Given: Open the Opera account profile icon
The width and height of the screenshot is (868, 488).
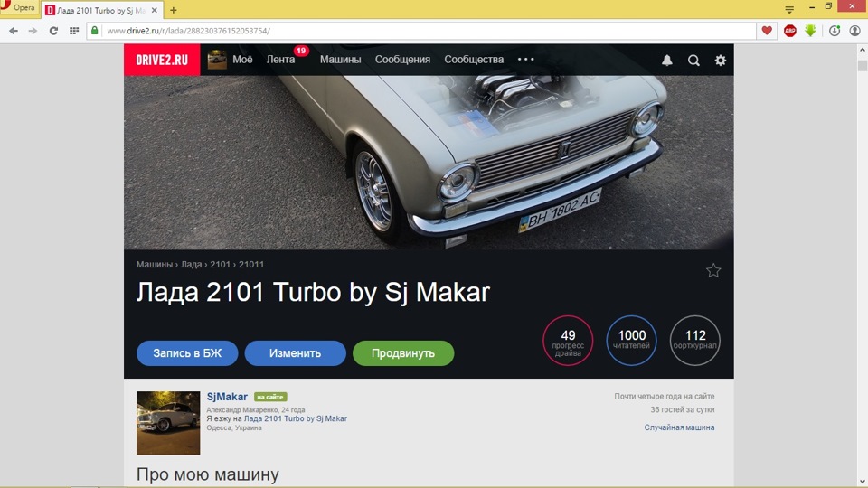Looking at the screenshot, I should click(854, 31).
